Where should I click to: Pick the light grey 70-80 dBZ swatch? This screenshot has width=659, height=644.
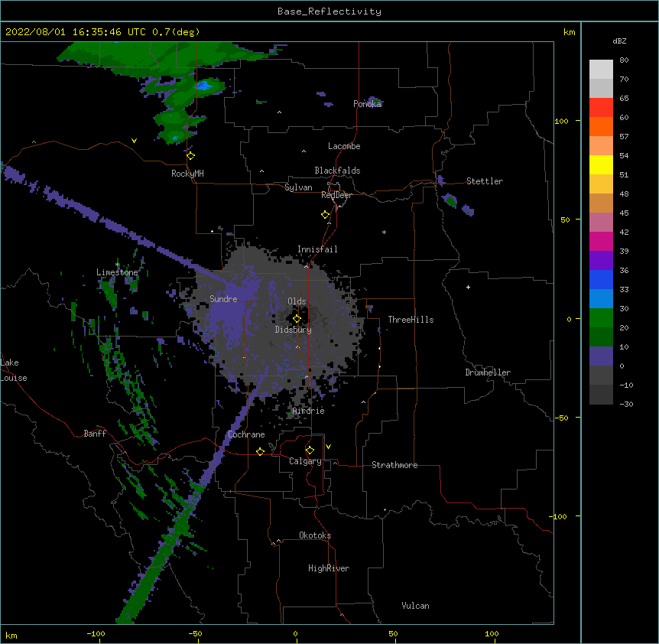coord(601,70)
